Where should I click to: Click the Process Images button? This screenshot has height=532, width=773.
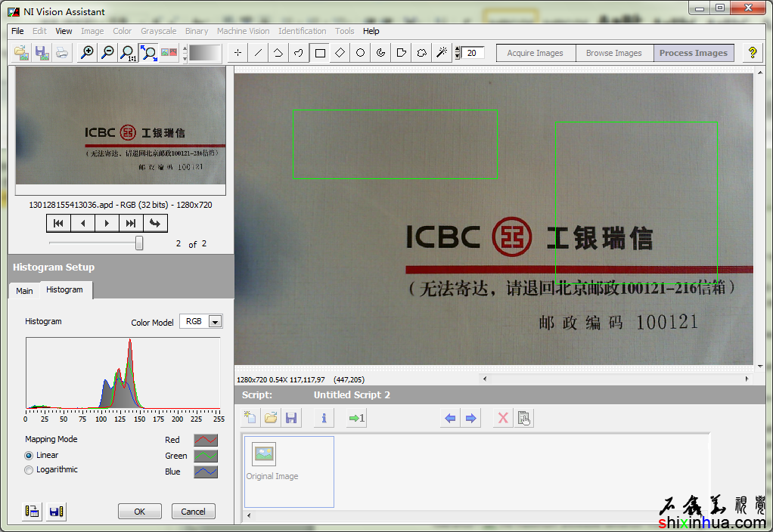694,53
